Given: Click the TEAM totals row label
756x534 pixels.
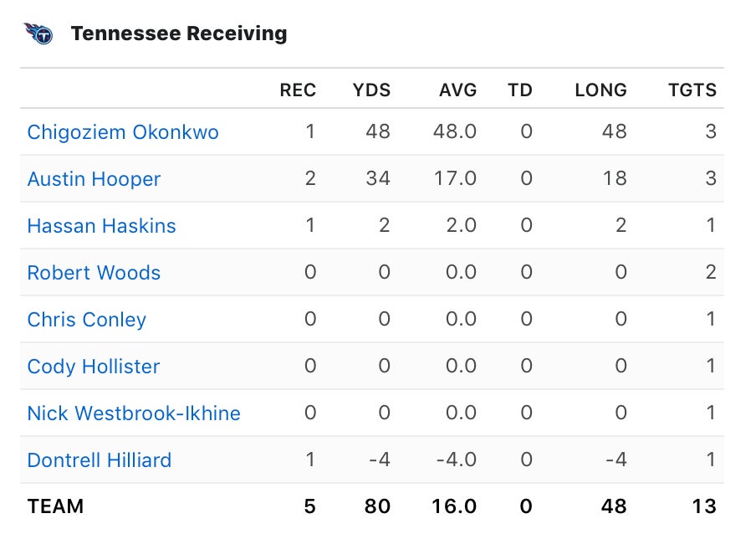Looking at the screenshot, I should pyautogui.click(x=55, y=506).
